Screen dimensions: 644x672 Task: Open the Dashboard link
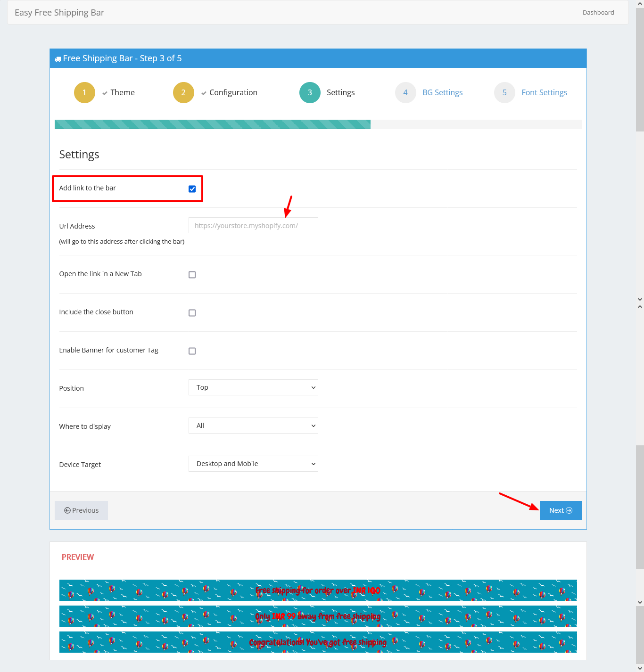[x=598, y=12]
